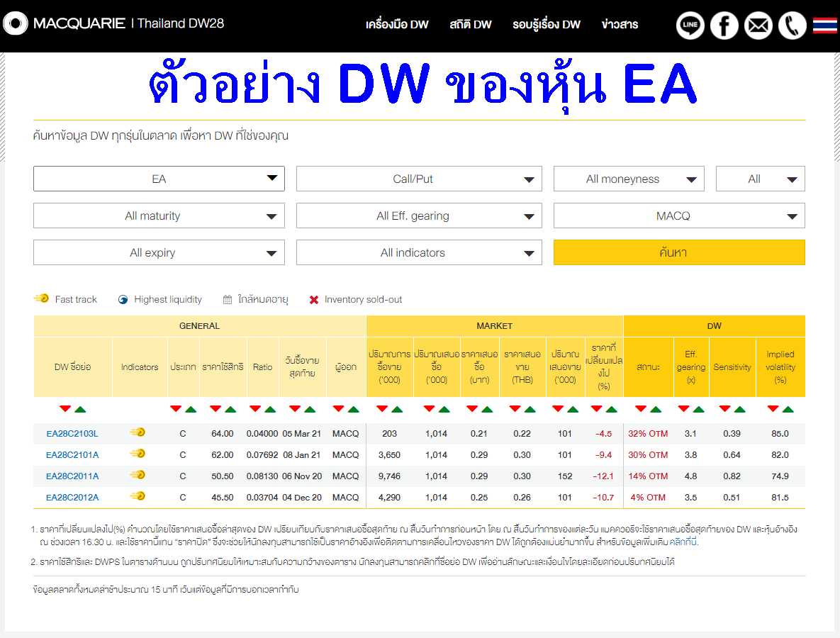Click Fast track icon for EA28C2103L
Image resolution: width=840 pixels, height=638 pixels.
138,432
